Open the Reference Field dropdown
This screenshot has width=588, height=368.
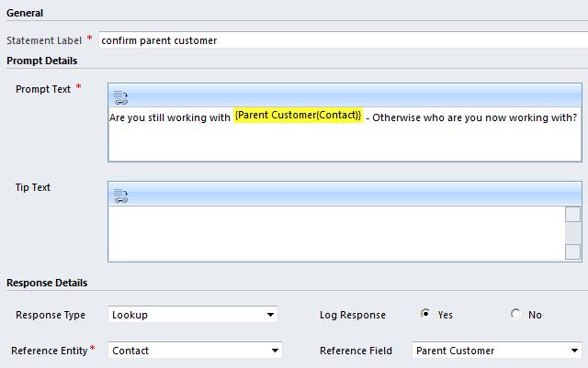coord(497,351)
